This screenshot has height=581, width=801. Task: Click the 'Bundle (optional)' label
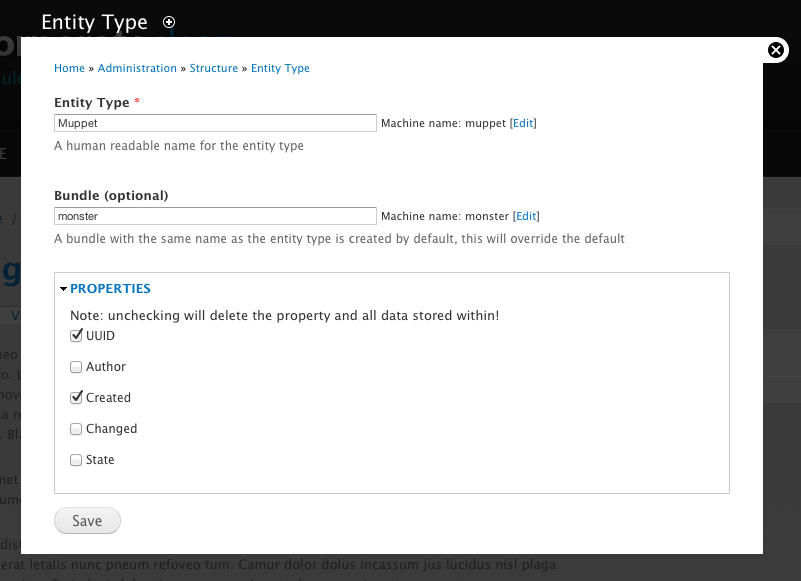coord(111,196)
